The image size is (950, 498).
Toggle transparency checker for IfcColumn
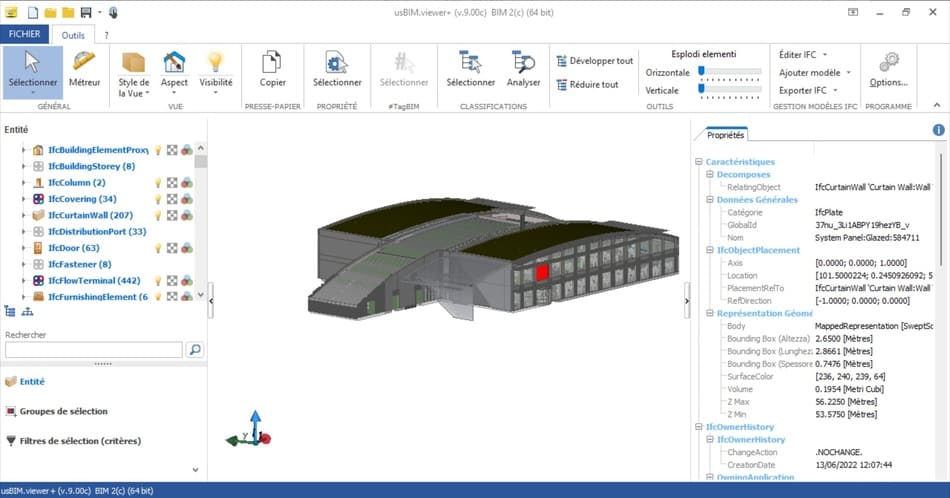[x=172, y=183]
